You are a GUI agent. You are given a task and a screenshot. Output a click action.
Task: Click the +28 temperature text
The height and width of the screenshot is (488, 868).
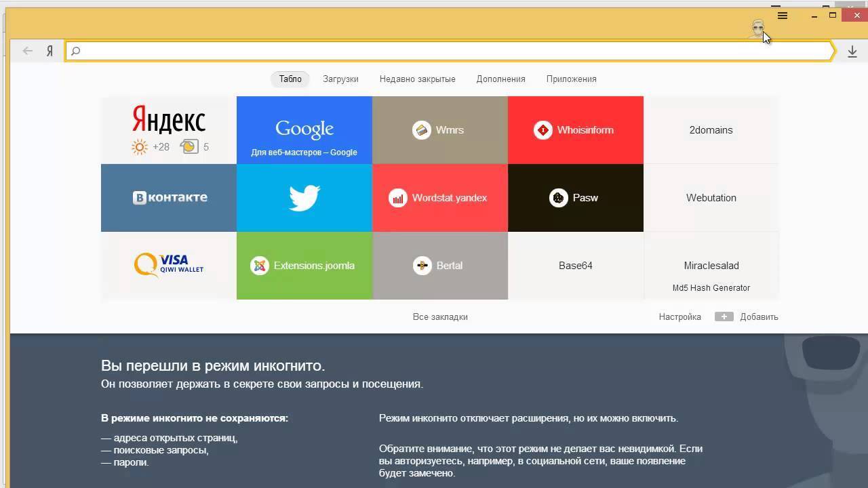click(161, 147)
